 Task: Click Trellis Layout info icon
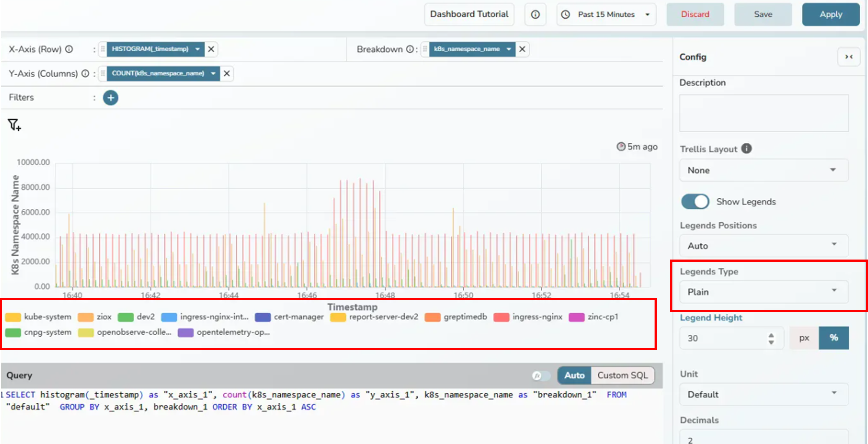pyautogui.click(x=746, y=148)
